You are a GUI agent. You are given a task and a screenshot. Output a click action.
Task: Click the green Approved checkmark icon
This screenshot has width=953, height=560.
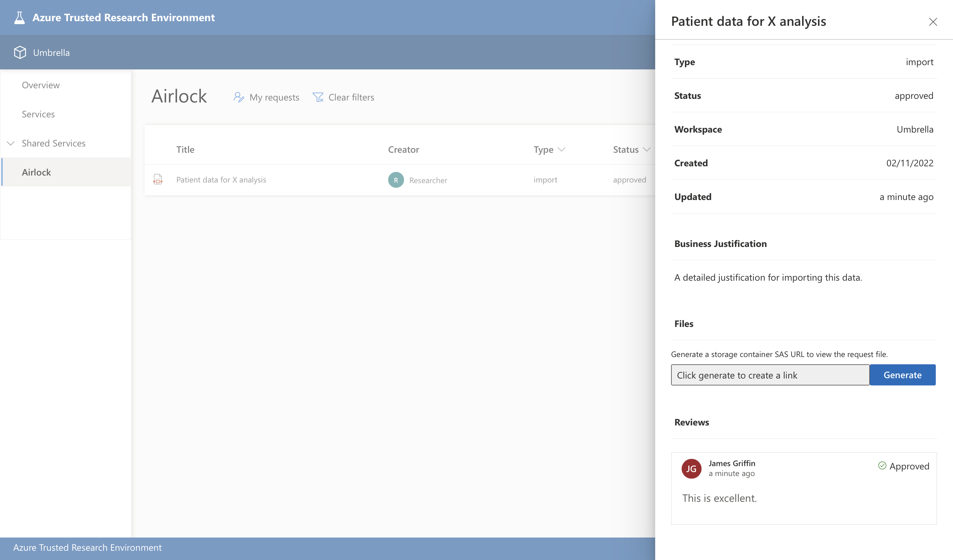882,465
